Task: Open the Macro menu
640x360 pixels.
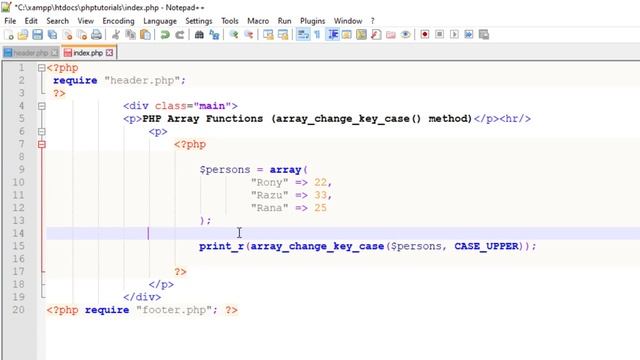Action: coord(258,21)
